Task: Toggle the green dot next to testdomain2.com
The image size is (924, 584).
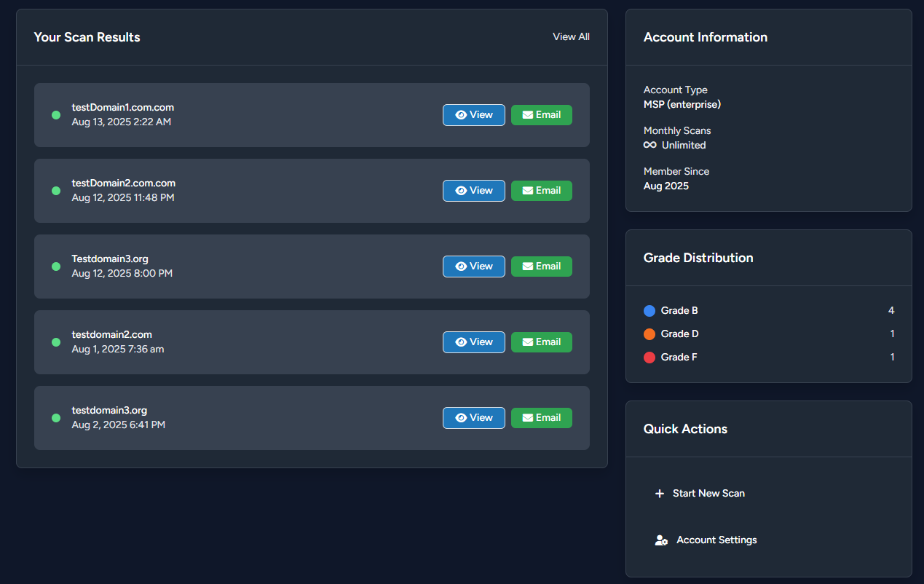Action: coord(56,342)
